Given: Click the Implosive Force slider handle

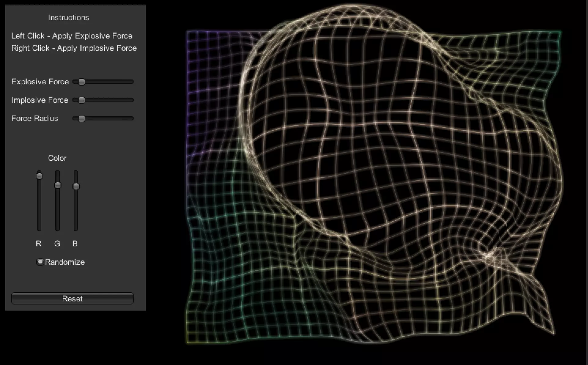Looking at the screenshot, I should click(81, 100).
